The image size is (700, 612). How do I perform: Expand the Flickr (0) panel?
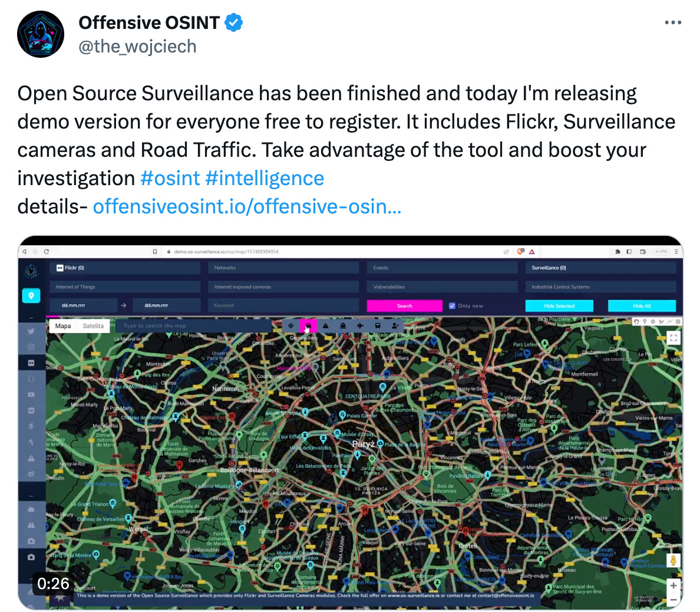(125, 267)
